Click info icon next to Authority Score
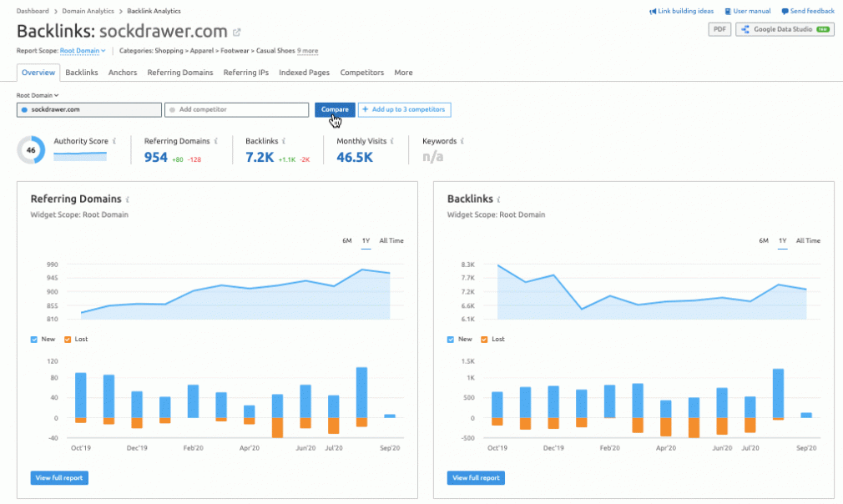The height and width of the screenshot is (504, 843). pyautogui.click(x=114, y=141)
